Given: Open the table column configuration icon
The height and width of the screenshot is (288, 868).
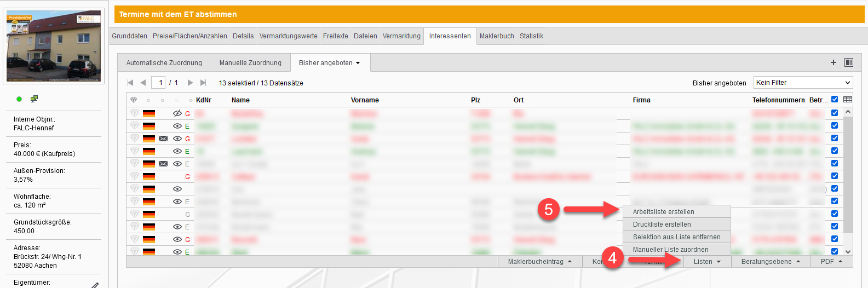Looking at the screenshot, I should tap(848, 100).
